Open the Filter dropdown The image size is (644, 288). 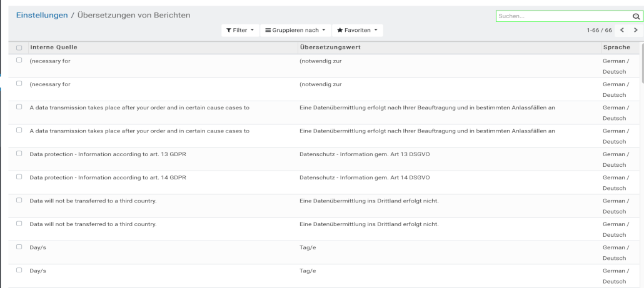[240, 30]
